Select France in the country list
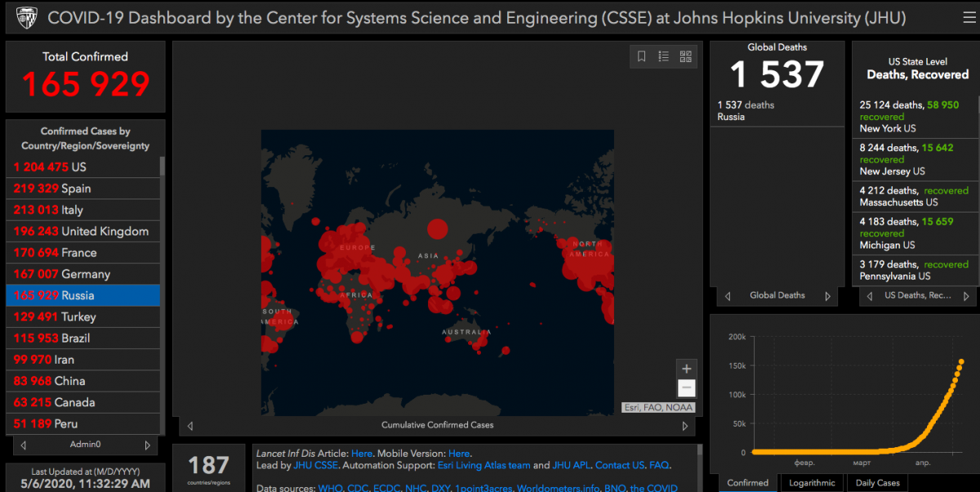Image resolution: width=980 pixels, height=492 pixels. coord(83,253)
